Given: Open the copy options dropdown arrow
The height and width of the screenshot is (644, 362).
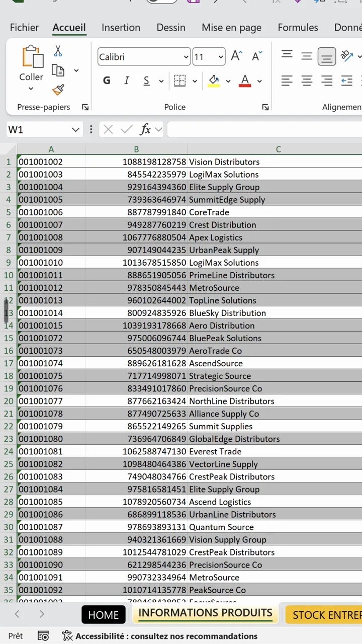Looking at the screenshot, I should click(x=76, y=70).
